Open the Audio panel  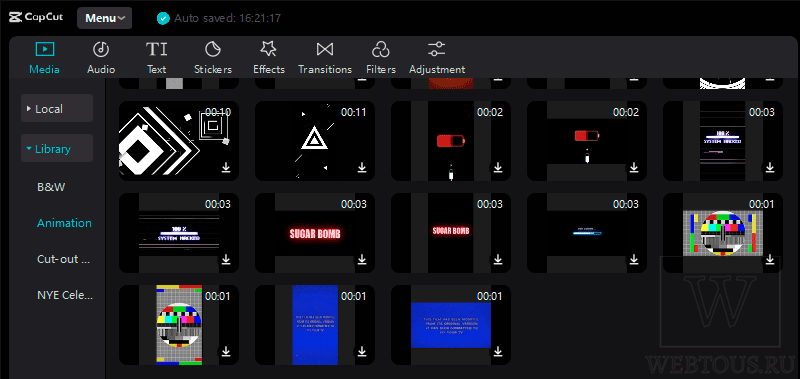point(101,58)
